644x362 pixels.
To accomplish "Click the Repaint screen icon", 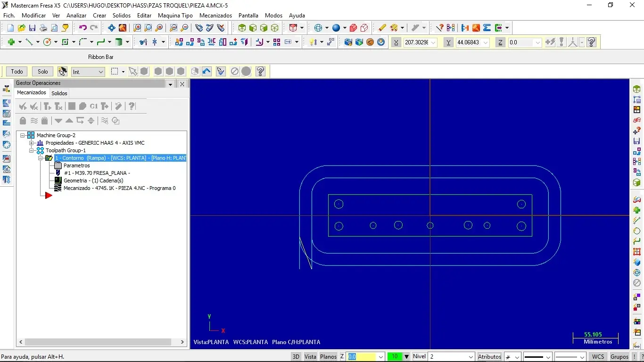I will [x=123, y=28].
